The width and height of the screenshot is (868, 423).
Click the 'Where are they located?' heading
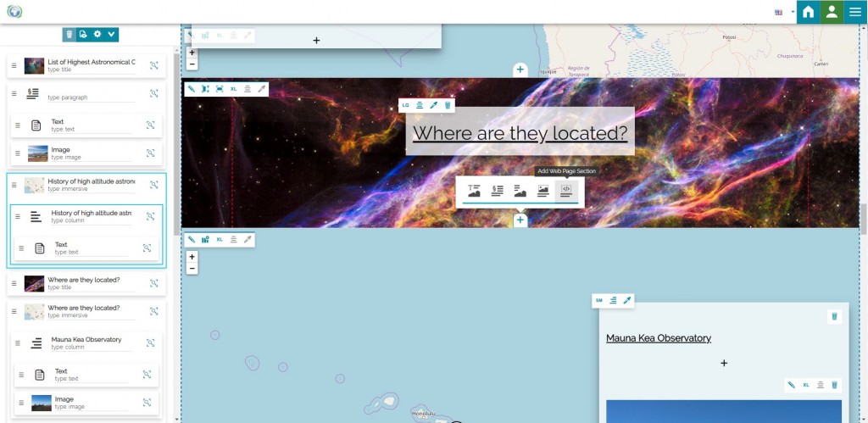tap(520, 133)
